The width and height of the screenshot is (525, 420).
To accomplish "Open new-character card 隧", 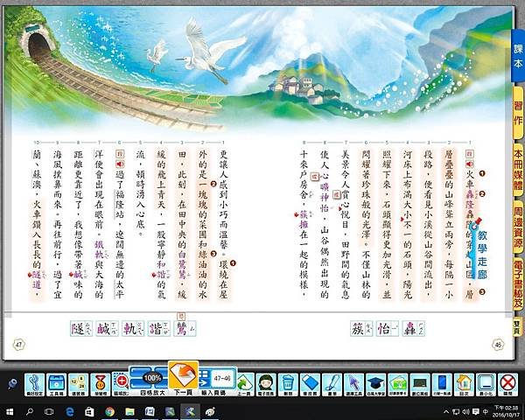I will (81, 329).
